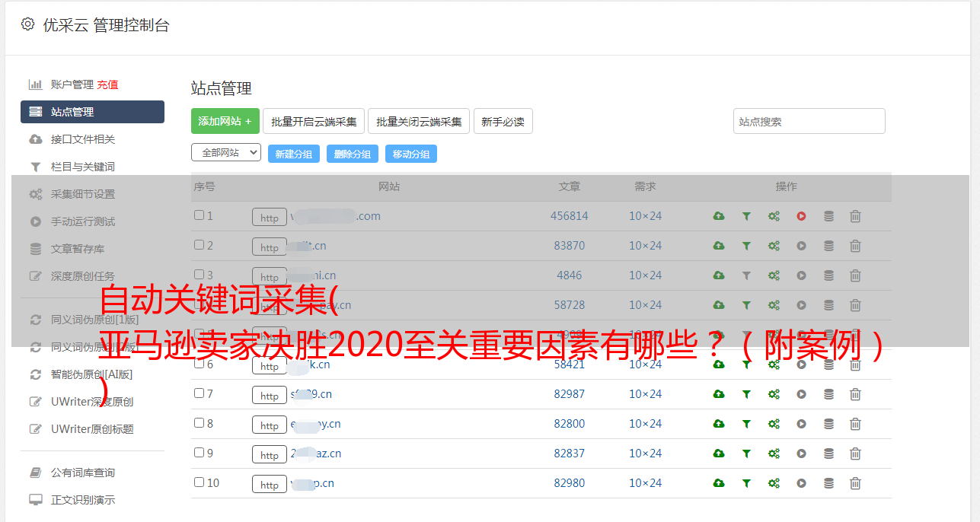
Task: Click the database icon in row 9
Action: 828,454
